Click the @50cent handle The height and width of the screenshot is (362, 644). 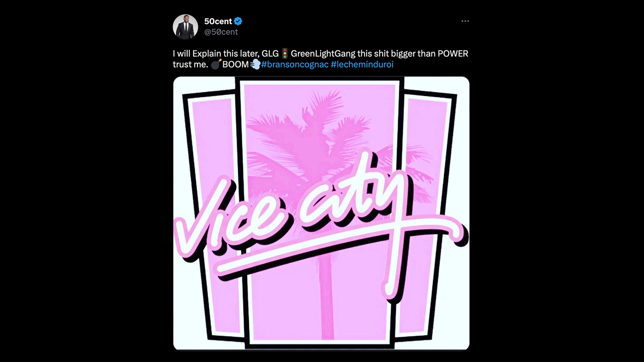coord(221,32)
